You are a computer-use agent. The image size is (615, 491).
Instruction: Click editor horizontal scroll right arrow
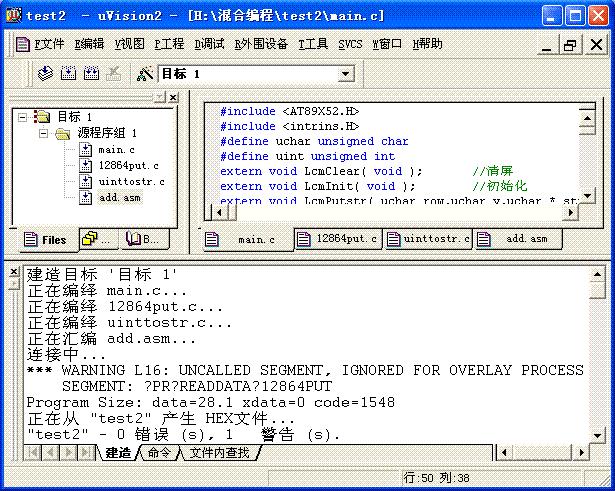(x=571, y=213)
